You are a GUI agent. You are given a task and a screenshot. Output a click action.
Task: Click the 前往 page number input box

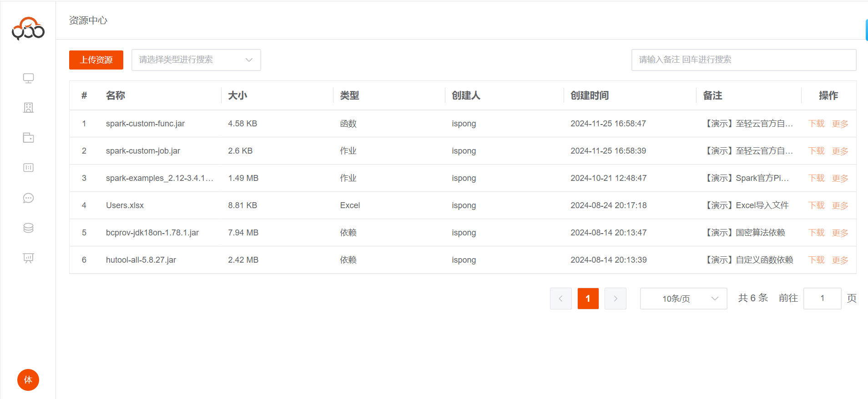[x=822, y=299]
